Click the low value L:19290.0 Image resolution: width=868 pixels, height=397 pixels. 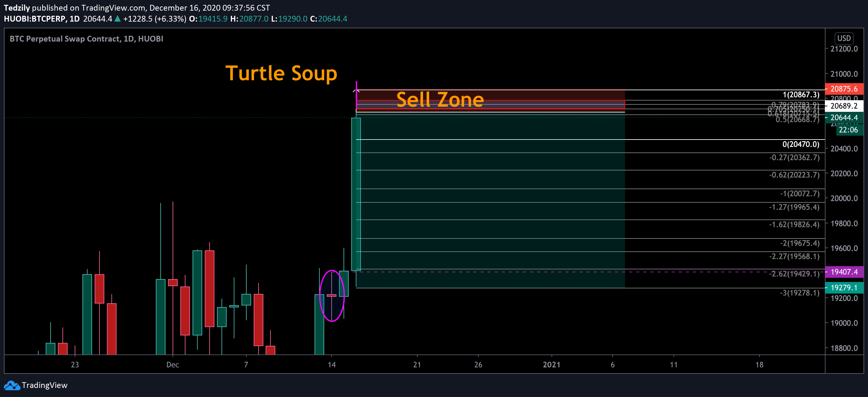pyautogui.click(x=289, y=19)
